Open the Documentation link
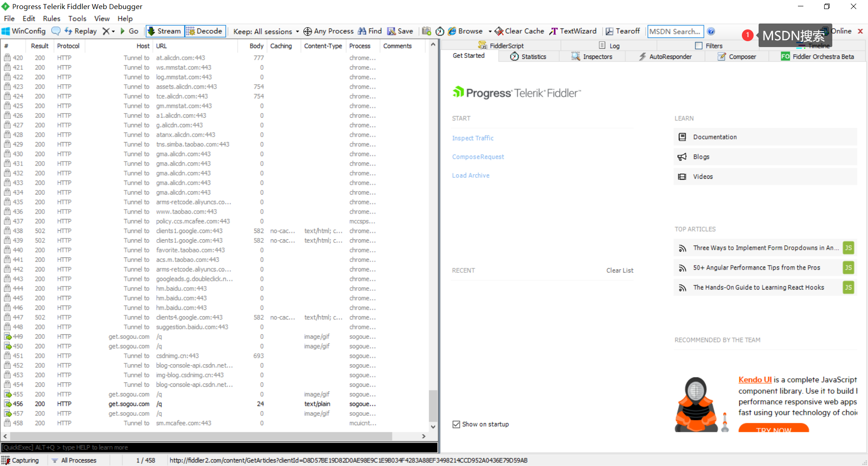The image size is (868, 466). [765, 137]
